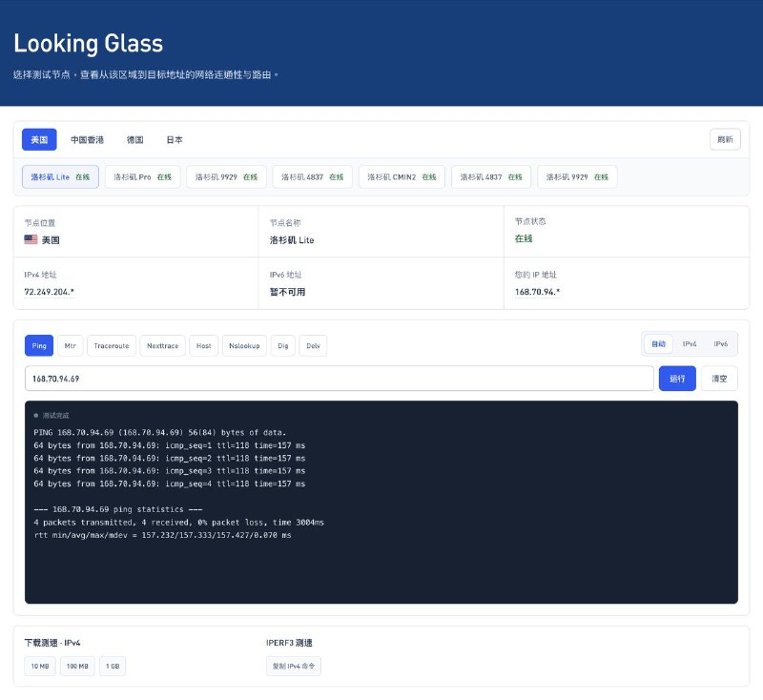
Task: Click your IP address 168.70.94.*
Action: click(x=537, y=292)
